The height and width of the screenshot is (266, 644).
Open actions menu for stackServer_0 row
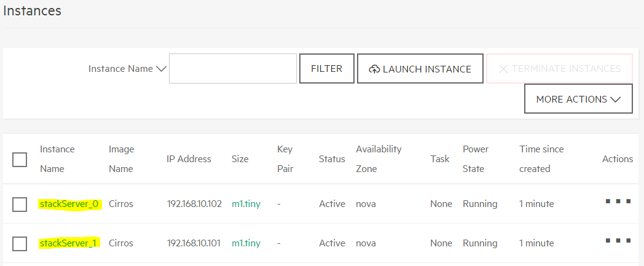tap(618, 201)
